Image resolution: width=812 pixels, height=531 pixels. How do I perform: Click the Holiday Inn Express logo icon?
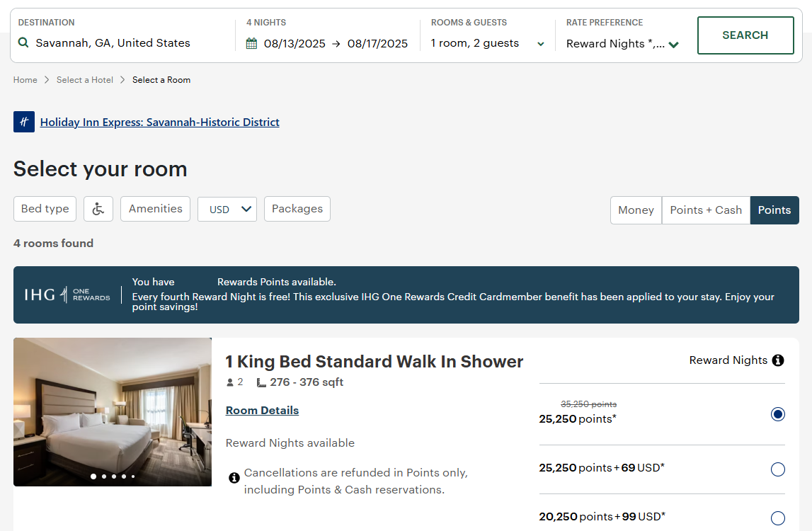tap(24, 122)
